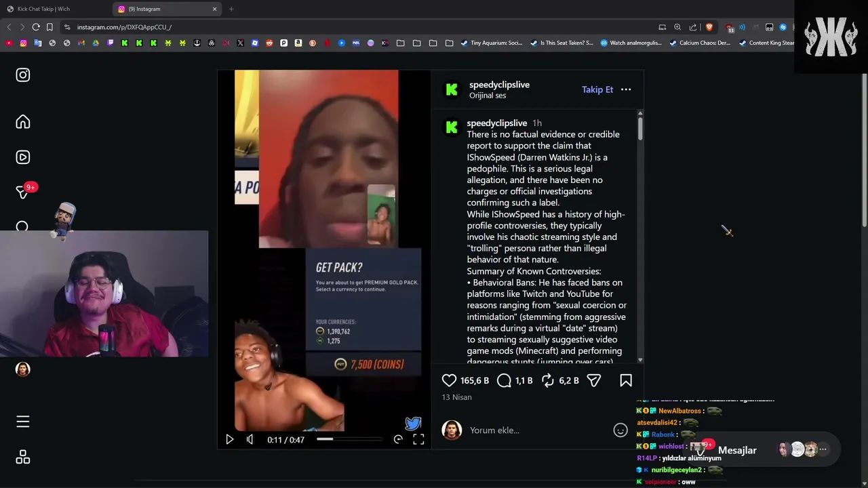The height and width of the screenshot is (488, 868).
Task: Open the hamburger More menu in sidebar
Action: (23, 422)
